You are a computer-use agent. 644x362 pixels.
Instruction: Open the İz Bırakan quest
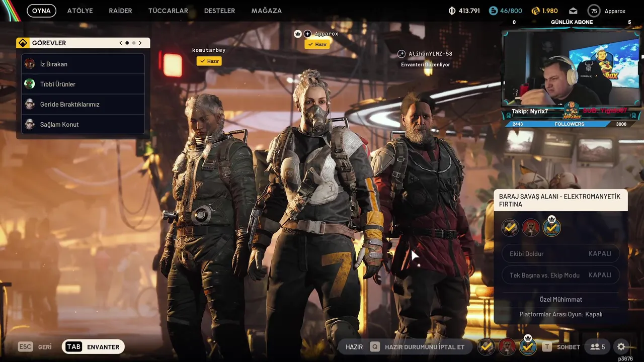click(x=83, y=64)
